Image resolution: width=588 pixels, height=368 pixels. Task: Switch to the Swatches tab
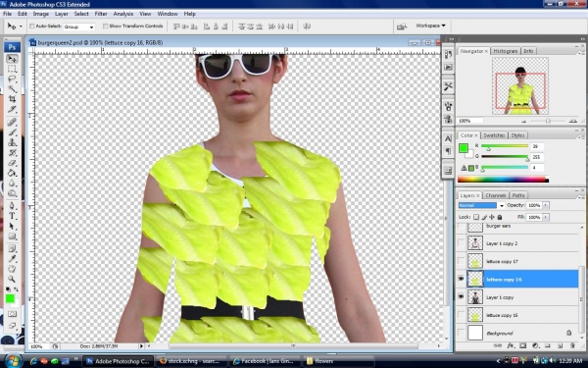click(x=494, y=135)
